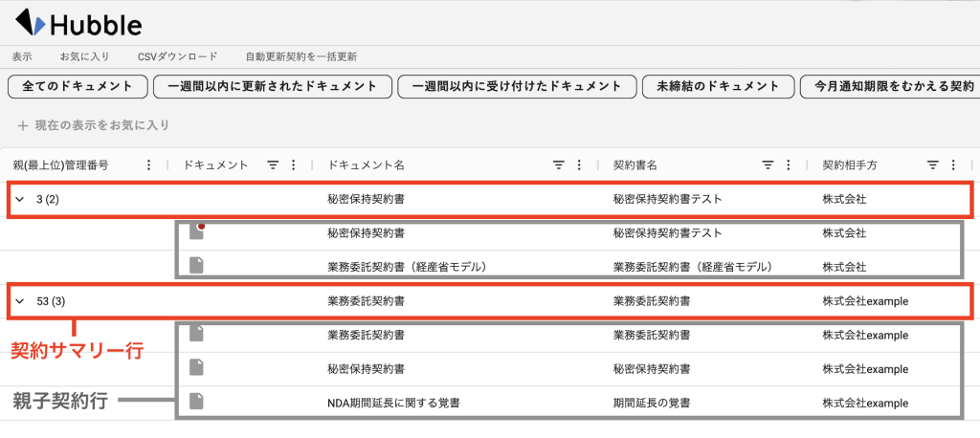Screen dimensions: 980x438
Task: Open filter for 契約相手方 column
Action: [x=933, y=165]
